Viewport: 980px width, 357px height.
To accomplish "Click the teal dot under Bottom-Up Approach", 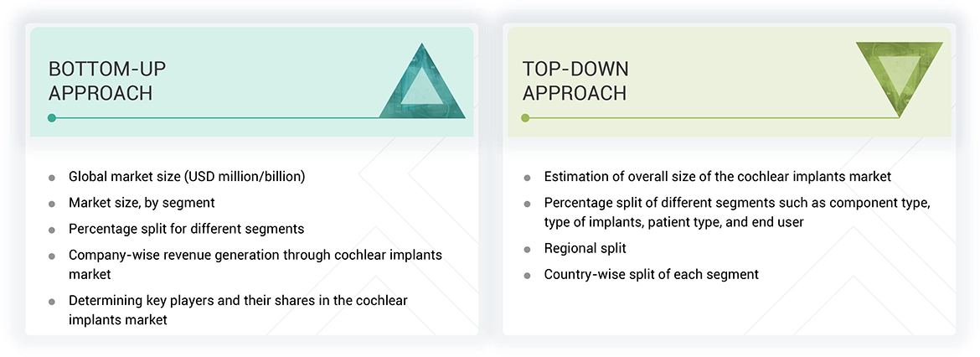I will 52,118.
